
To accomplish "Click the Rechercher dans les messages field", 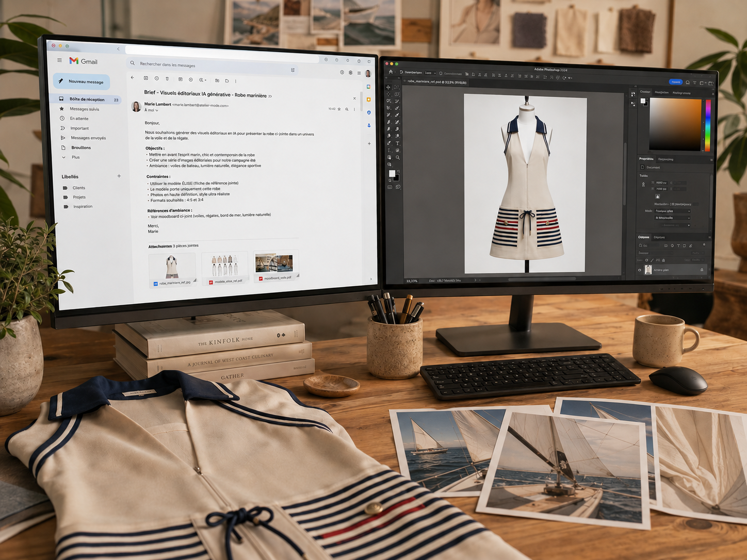I will tap(212, 65).
